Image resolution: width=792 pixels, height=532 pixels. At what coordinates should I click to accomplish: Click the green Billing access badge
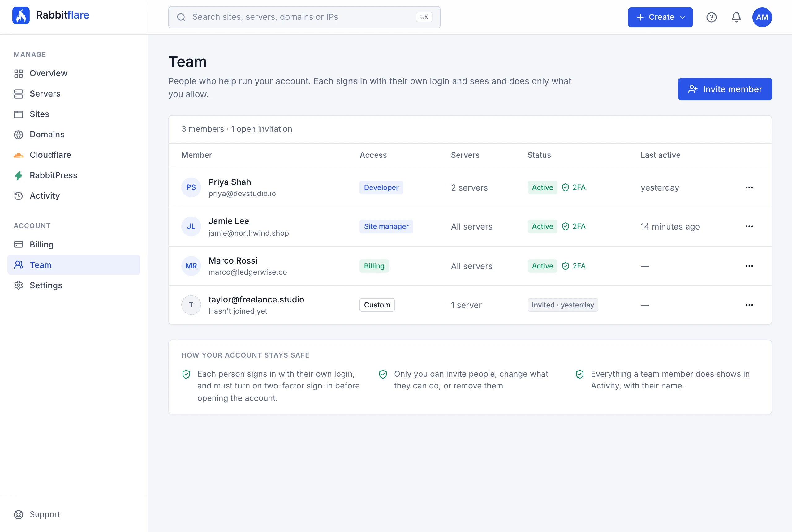coord(374,266)
